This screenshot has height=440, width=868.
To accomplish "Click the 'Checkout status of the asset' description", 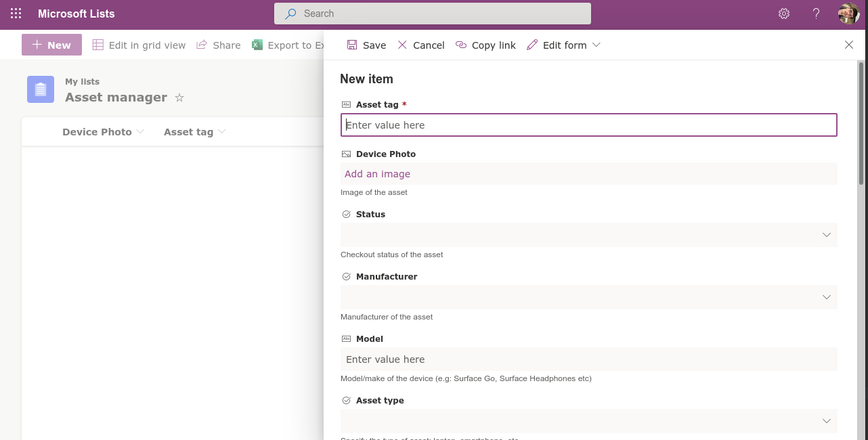I will (392, 255).
